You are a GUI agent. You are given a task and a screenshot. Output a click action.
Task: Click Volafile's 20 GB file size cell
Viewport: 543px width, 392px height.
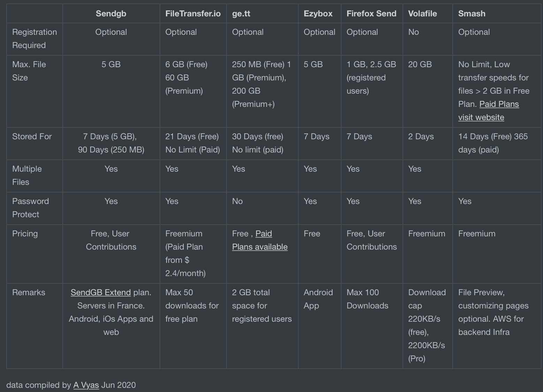point(420,64)
